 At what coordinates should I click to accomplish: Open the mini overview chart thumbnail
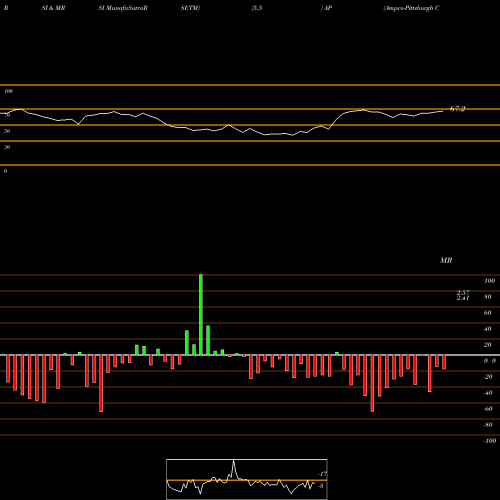tap(247, 479)
